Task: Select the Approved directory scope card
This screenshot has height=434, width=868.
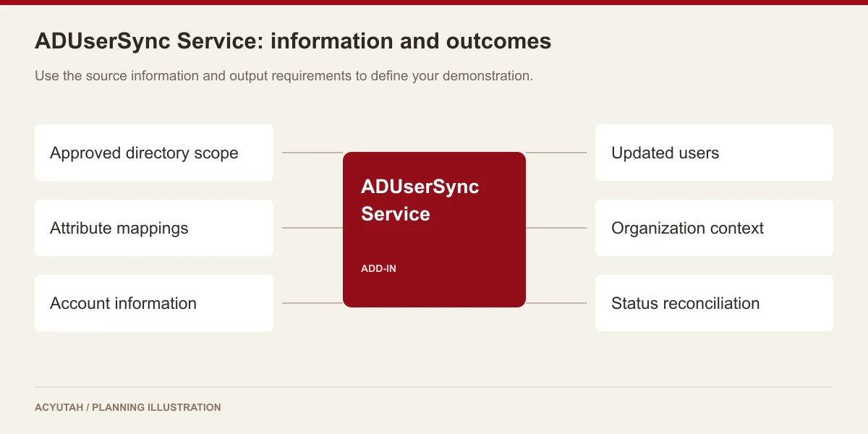Action: pyautogui.click(x=154, y=153)
